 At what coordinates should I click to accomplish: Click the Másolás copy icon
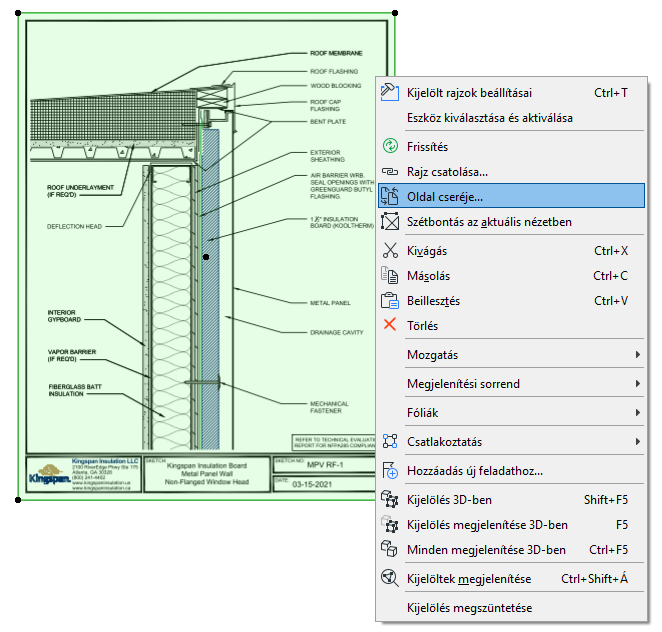[x=390, y=276]
